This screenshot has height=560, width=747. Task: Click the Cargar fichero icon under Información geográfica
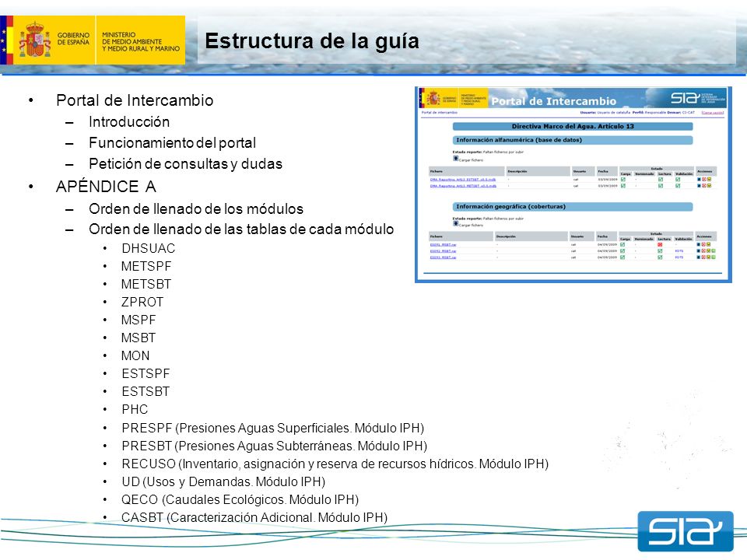tap(456, 223)
